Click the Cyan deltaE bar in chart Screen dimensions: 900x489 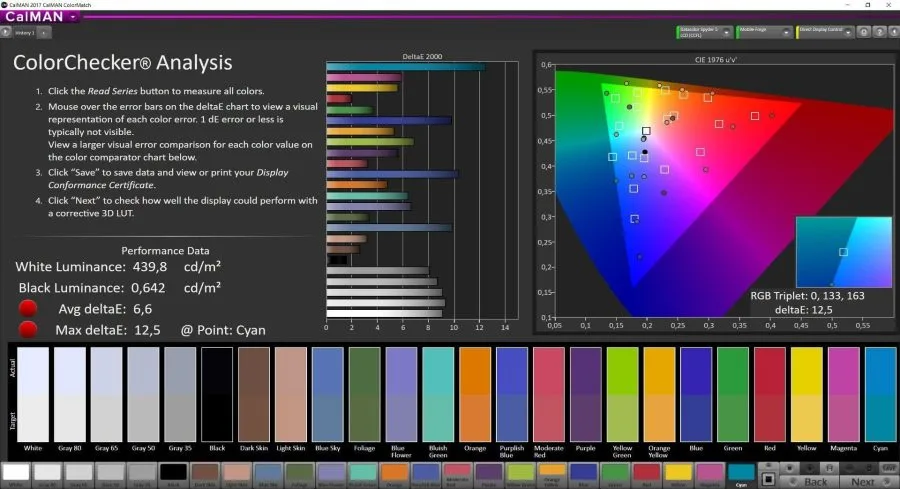tap(406, 67)
